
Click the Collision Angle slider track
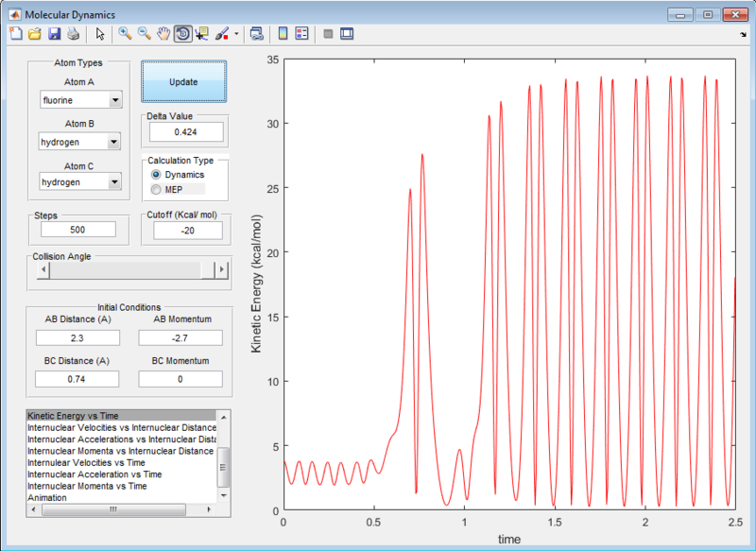pos(126,269)
